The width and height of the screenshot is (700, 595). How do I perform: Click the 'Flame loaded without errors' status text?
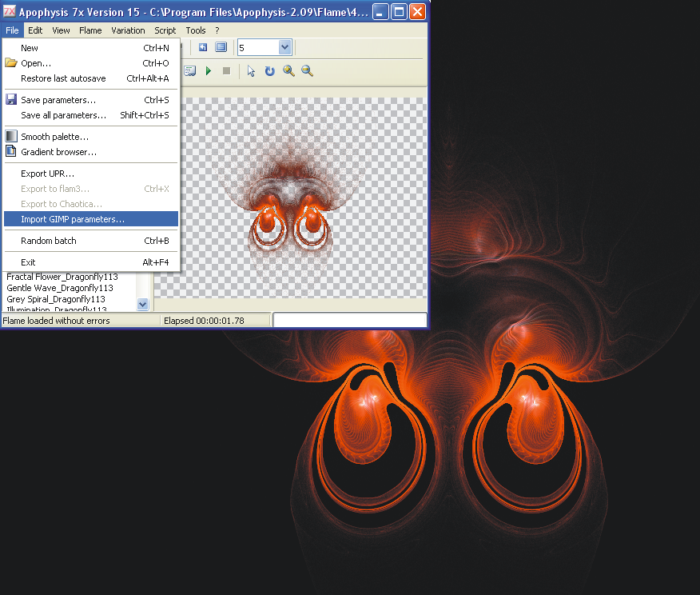tap(56, 321)
